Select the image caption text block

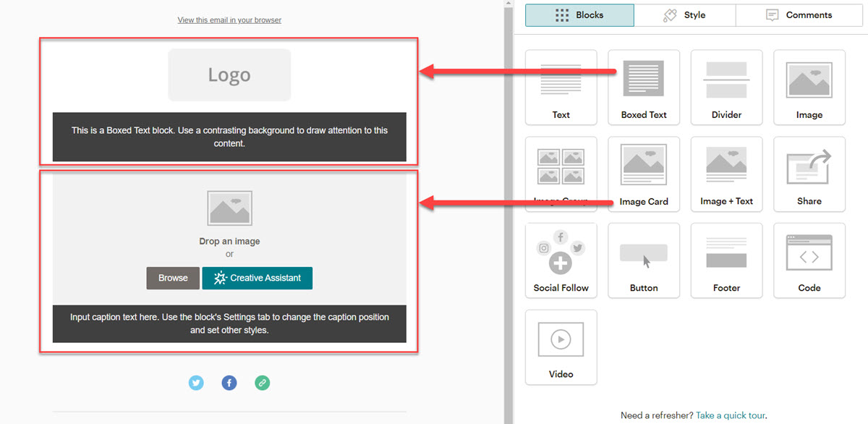click(229, 323)
